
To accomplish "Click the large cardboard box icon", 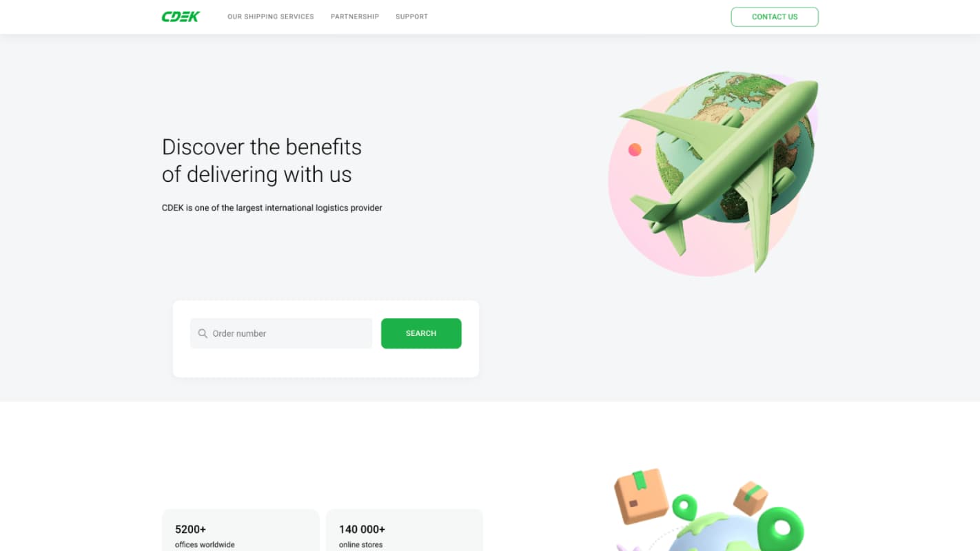I will [641, 495].
